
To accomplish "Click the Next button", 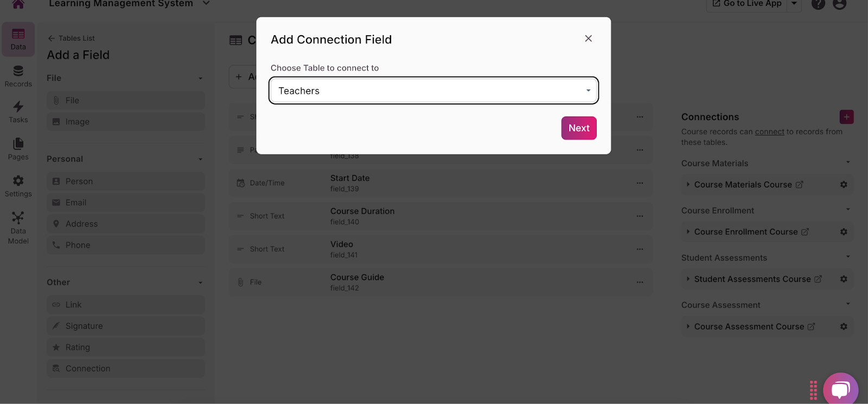I will click(578, 129).
